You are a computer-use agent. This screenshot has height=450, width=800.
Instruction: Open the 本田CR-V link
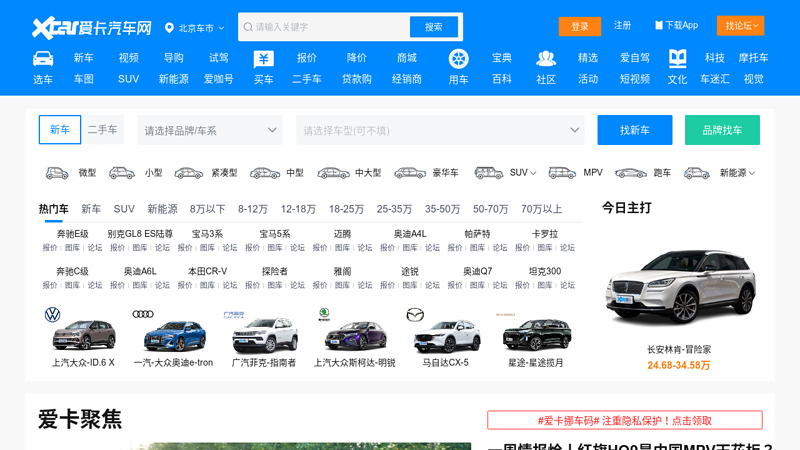click(x=207, y=271)
